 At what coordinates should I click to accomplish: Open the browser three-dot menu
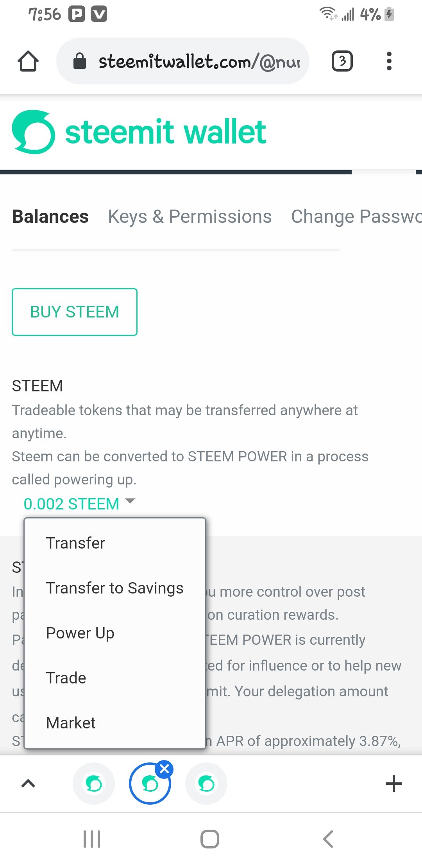[x=389, y=61]
